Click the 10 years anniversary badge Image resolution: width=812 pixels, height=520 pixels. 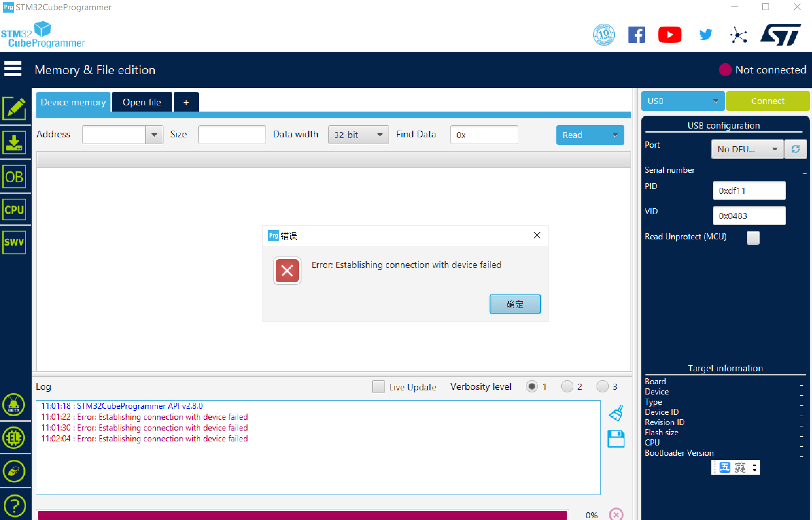pos(604,35)
